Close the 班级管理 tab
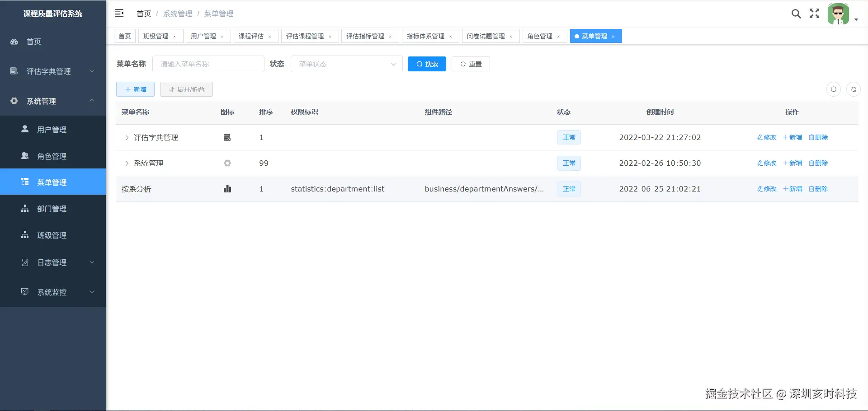The image size is (868, 411). [175, 37]
